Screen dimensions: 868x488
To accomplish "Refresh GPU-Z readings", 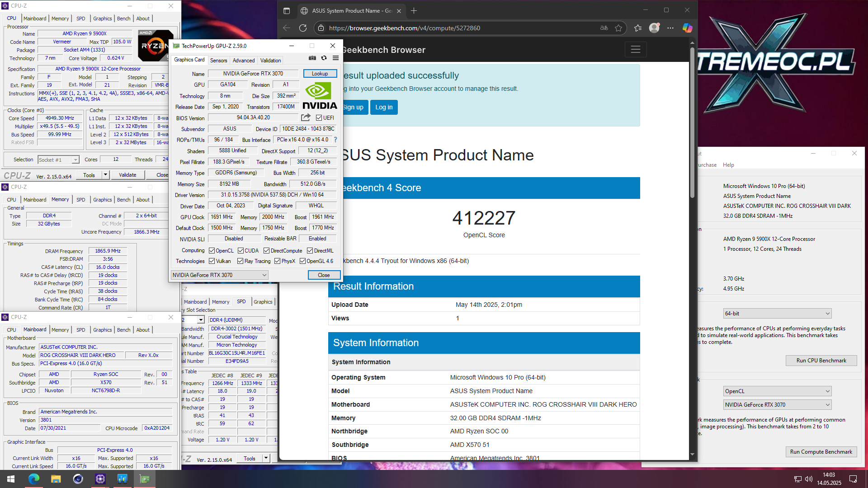I will 324,58.
